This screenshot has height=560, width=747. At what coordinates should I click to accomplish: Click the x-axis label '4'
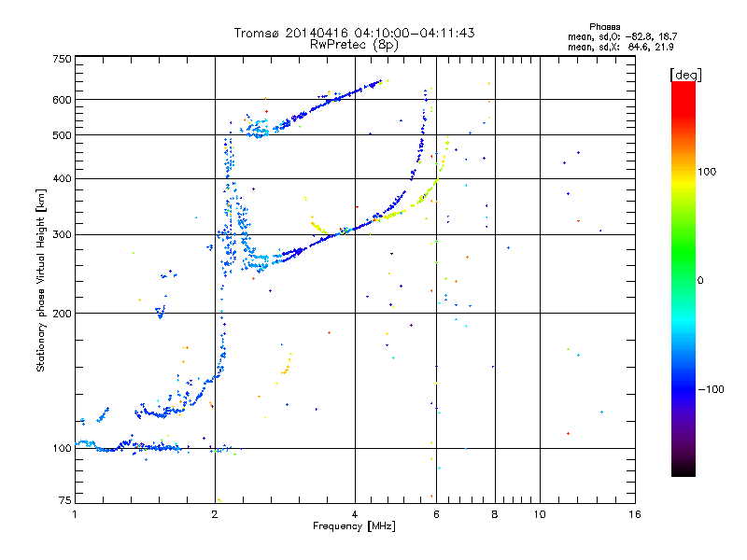click(x=355, y=514)
